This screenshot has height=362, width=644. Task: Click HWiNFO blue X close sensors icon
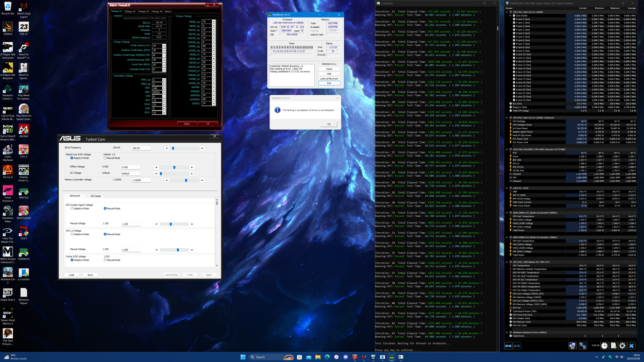(631, 346)
